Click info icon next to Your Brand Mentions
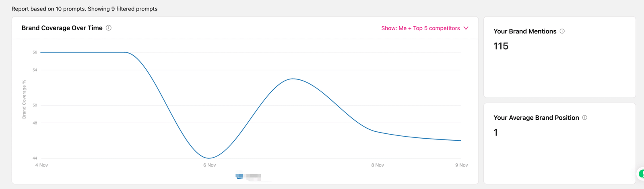This screenshot has height=189, width=644. click(562, 31)
